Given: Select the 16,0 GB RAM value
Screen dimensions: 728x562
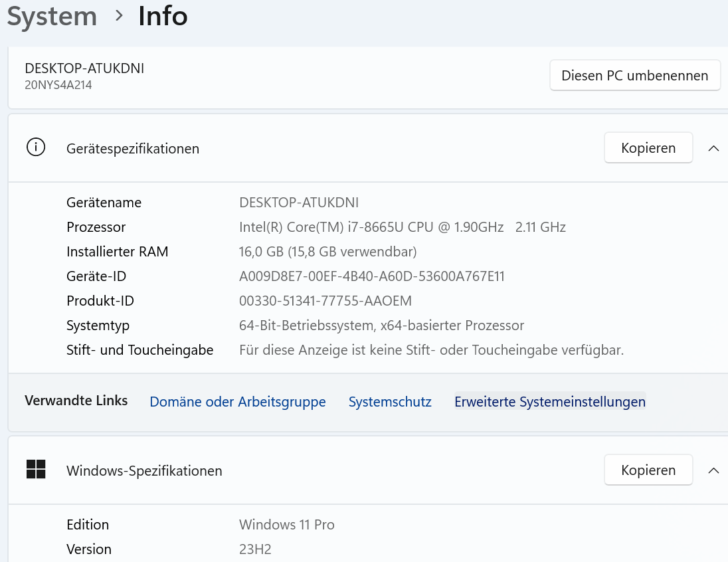Looking at the screenshot, I should (327, 252).
